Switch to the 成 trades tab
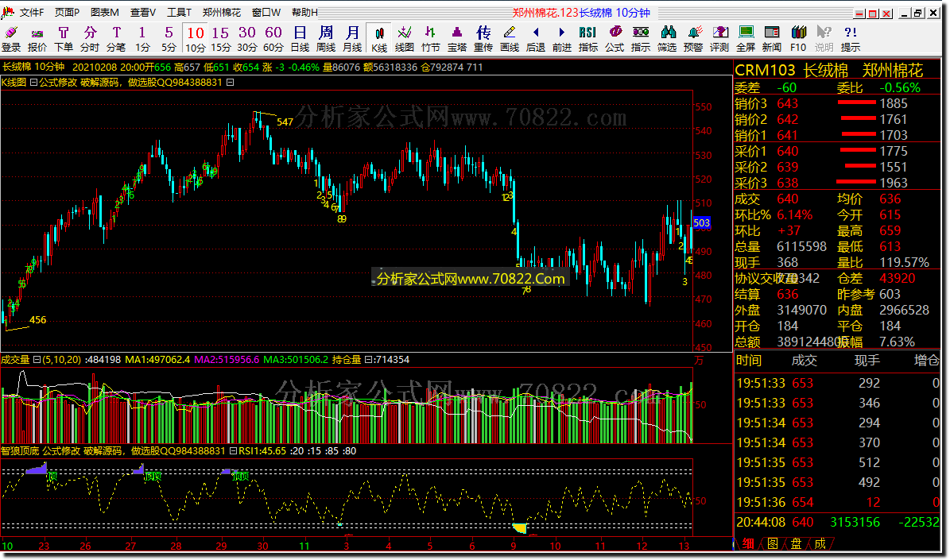Image resolution: width=950 pixels, height=560 pixels. pos(820,543)
